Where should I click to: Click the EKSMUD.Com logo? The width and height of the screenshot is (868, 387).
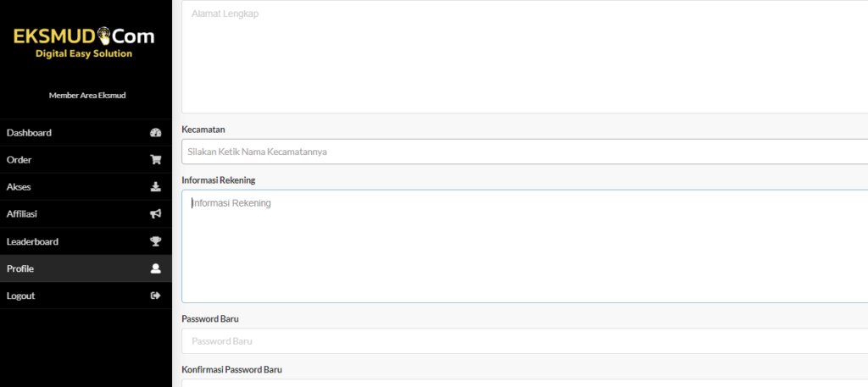(84, 42)
